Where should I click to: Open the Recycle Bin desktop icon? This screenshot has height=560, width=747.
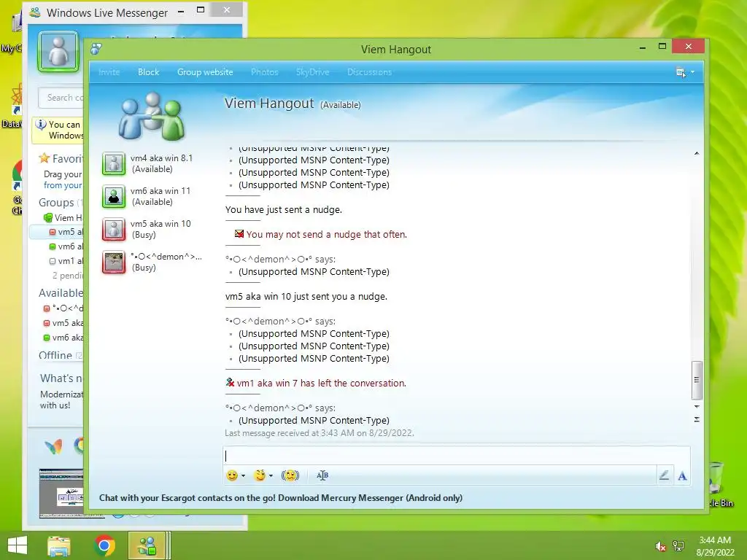[x=717, y=483]
